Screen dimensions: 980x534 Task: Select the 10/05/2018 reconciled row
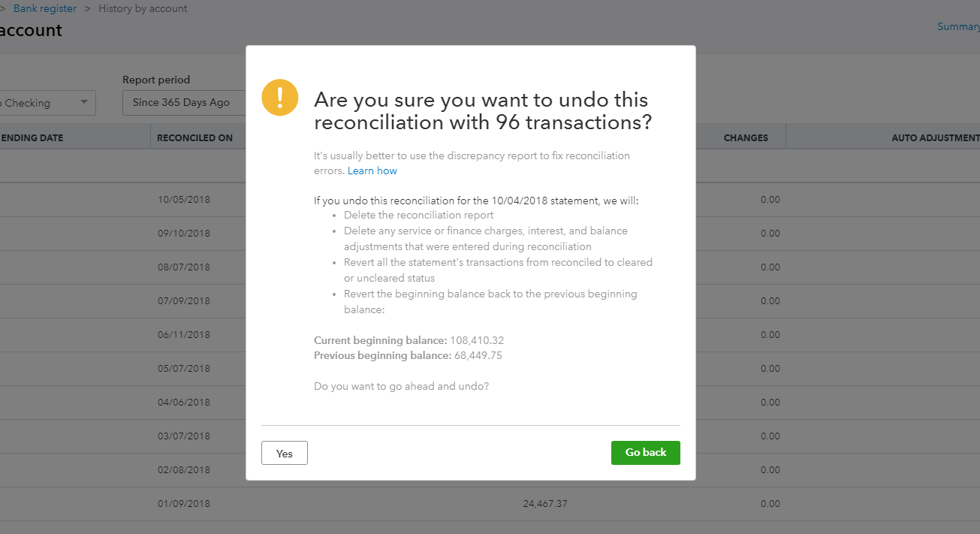coord(490,200)
